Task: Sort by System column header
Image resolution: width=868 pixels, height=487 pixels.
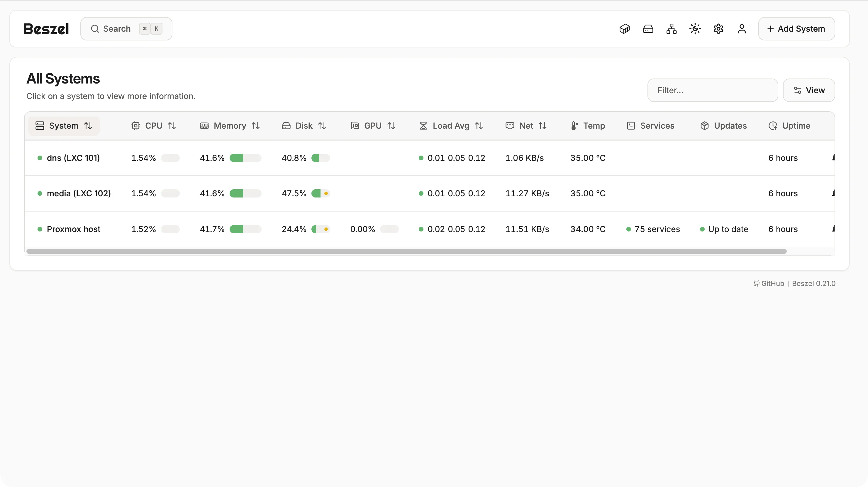Action: [64, 126]
